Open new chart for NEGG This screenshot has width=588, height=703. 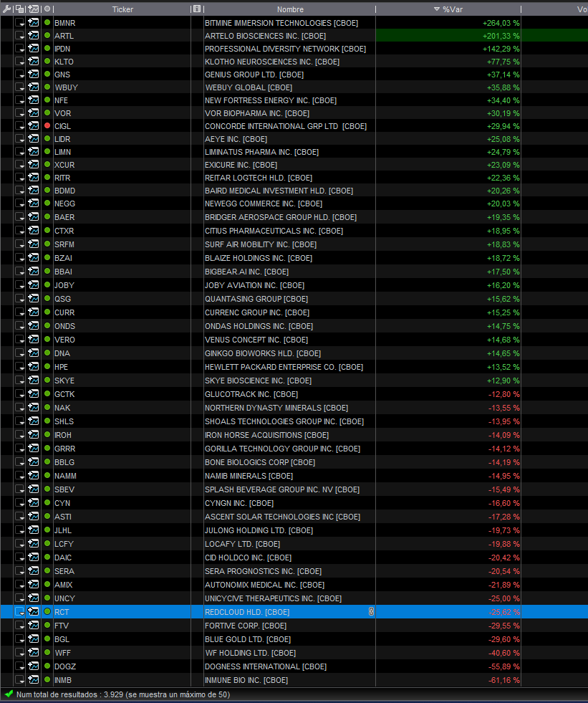[34, 203]
